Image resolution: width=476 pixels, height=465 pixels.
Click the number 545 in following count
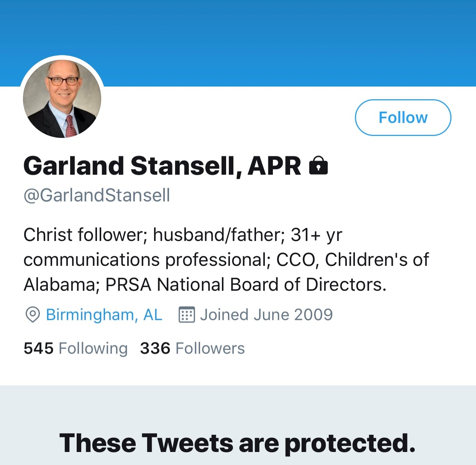coord(38,349)
